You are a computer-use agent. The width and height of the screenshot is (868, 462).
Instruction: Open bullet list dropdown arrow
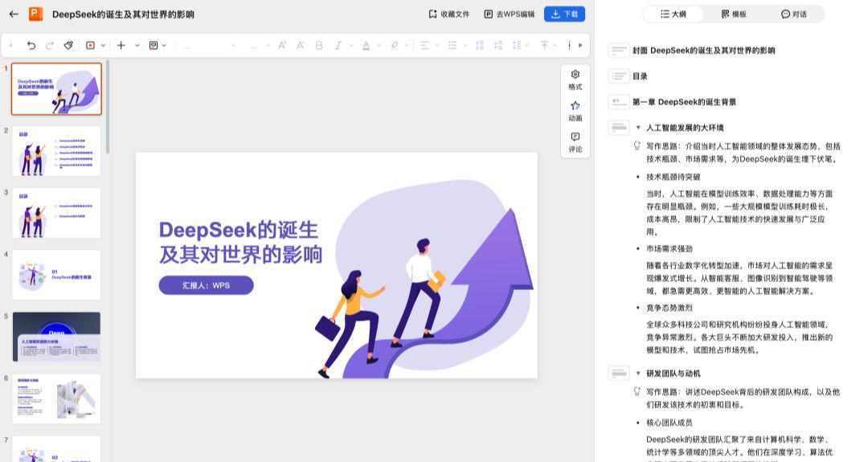(465, 45)
